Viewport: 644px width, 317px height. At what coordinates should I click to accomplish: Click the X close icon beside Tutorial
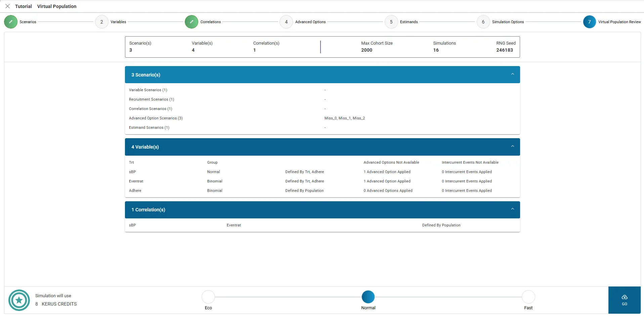pos(8,6)
